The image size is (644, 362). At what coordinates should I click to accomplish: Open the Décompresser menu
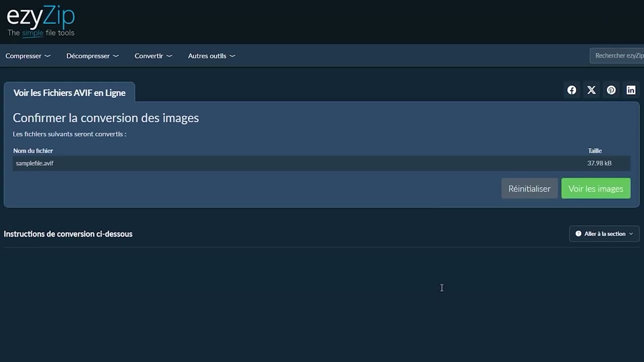click(x=93, y=56)
